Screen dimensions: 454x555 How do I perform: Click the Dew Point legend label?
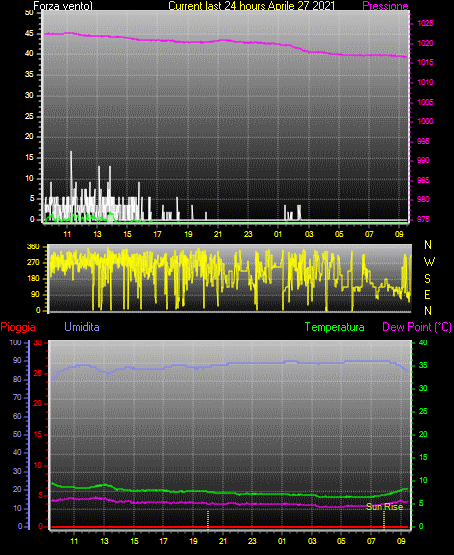point(417,327)
